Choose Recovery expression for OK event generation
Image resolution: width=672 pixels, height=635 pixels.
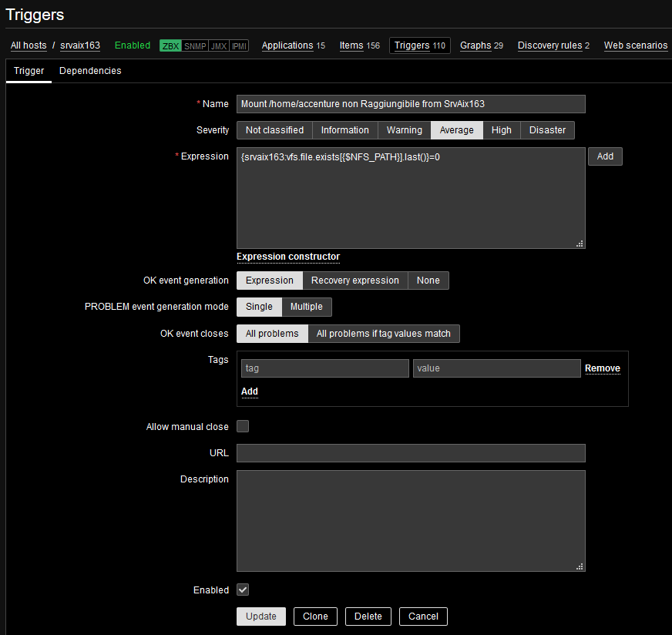click(355, 281)
